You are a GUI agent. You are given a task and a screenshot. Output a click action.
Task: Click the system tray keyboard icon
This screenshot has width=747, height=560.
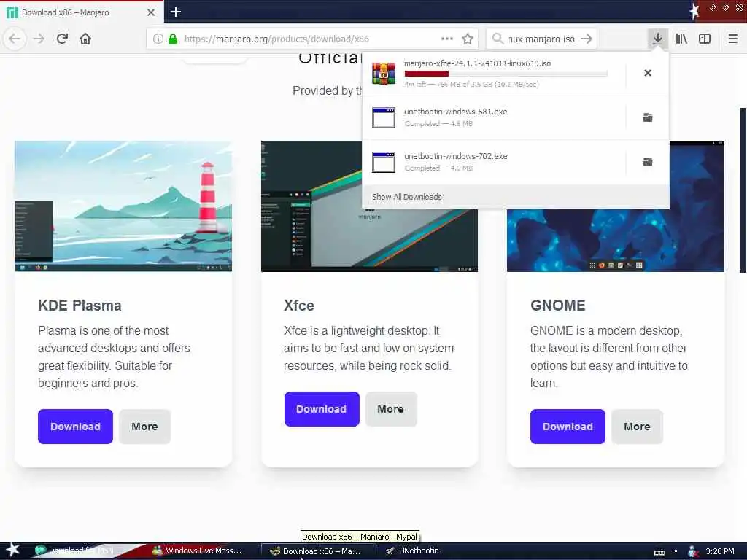[659, 552]
